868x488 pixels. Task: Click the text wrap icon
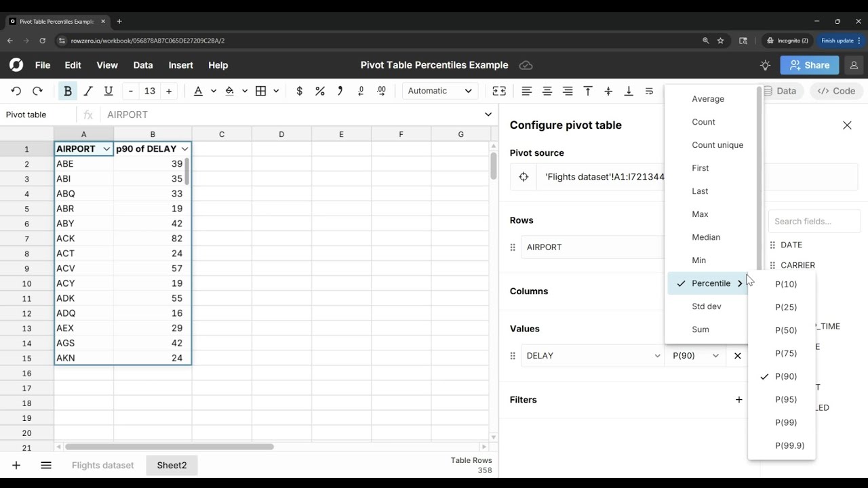pos(649,91)
